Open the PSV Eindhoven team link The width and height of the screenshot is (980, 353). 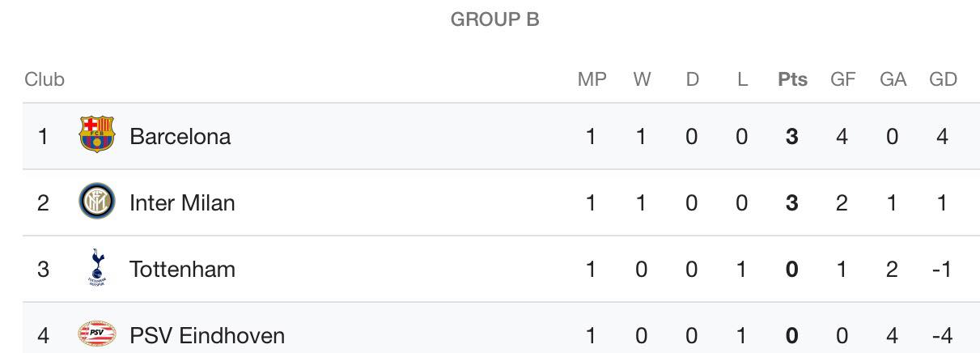(207, 335)
